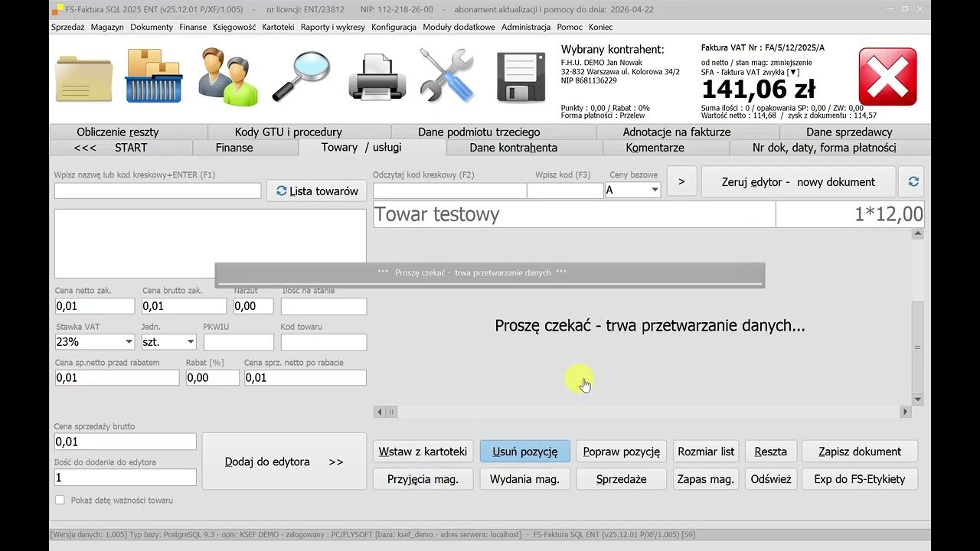Click the Exp do FS-Etykiety button
Viewport: 980px width, 551px height.
coord(860,479)
